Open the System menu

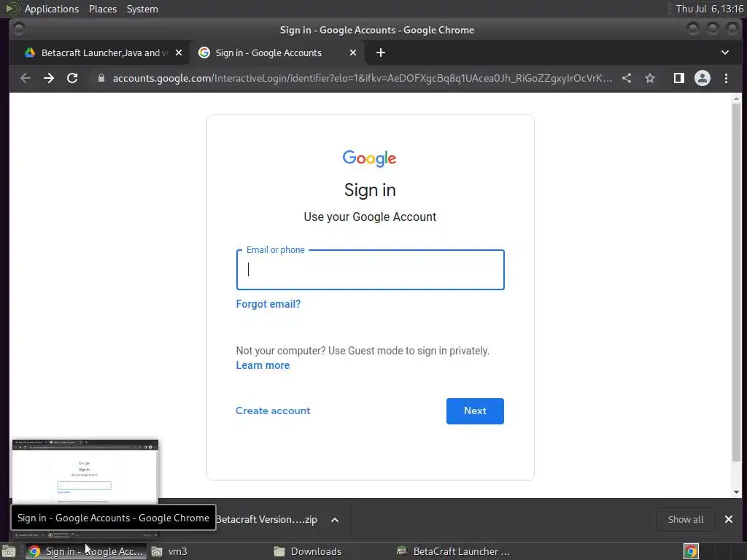[142, 9]
